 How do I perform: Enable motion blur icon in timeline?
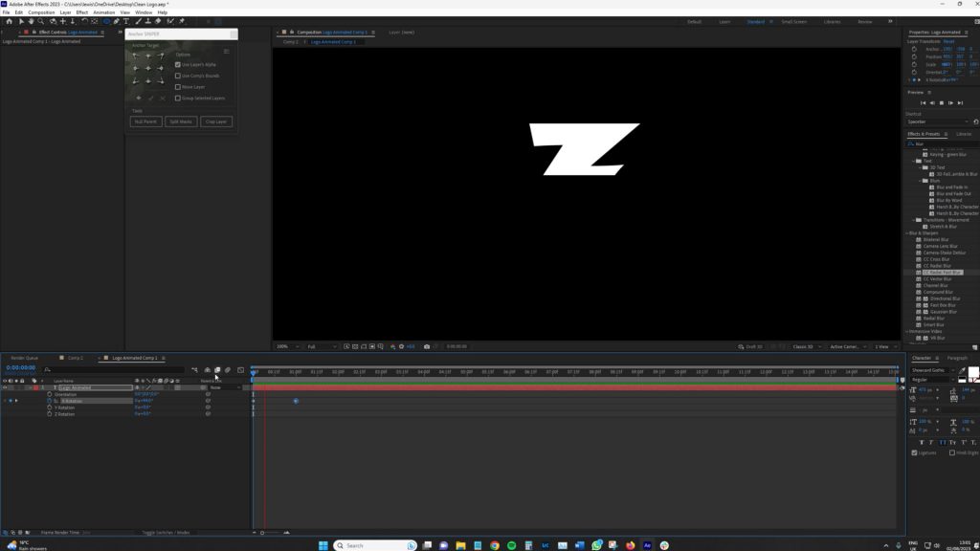pos(228,370)
